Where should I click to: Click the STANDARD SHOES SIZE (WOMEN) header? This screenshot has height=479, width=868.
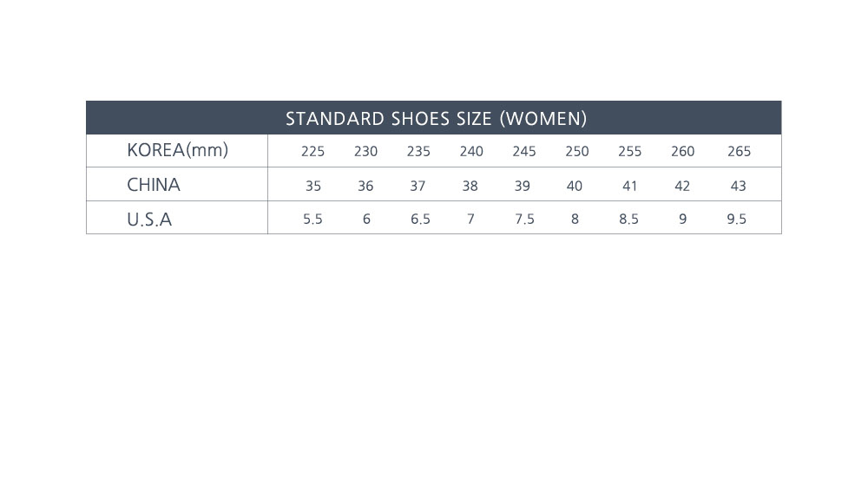pyautogui.click(x=436, y=118)
